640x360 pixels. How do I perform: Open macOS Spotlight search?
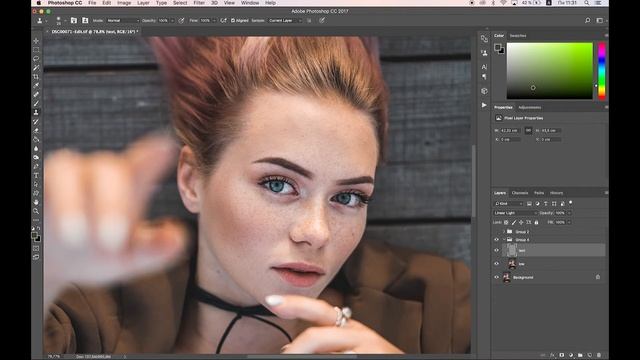point(587,3)
